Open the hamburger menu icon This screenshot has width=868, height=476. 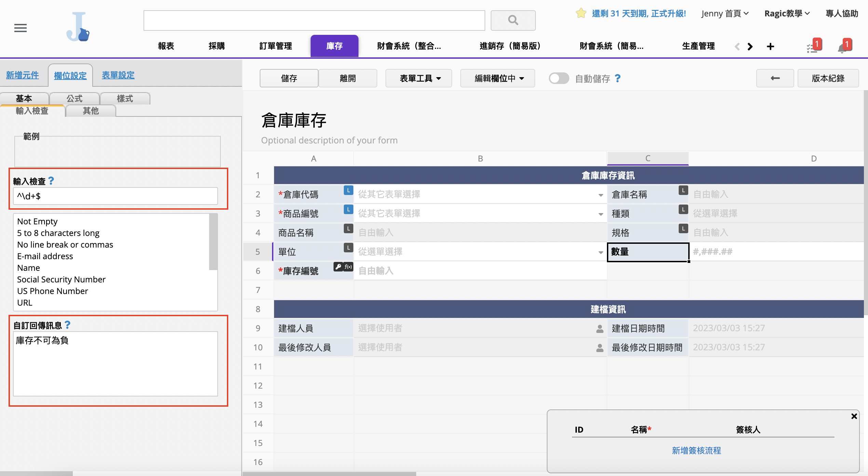21,28
